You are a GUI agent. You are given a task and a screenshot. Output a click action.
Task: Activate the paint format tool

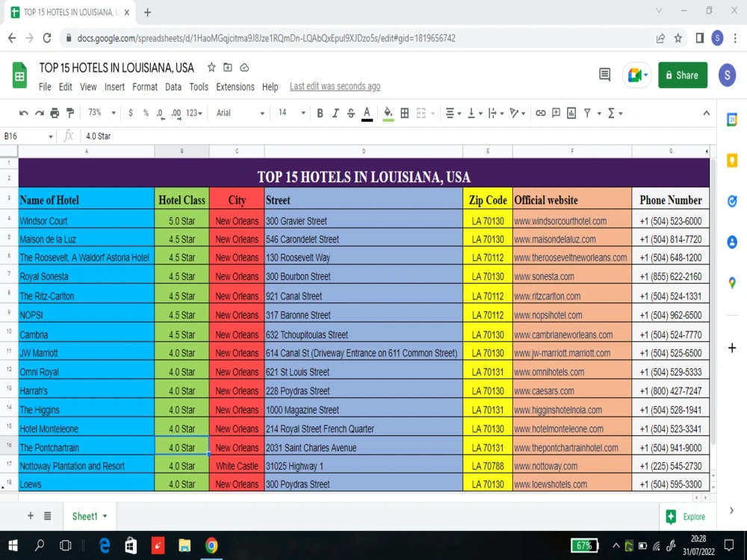coord(70,113)
